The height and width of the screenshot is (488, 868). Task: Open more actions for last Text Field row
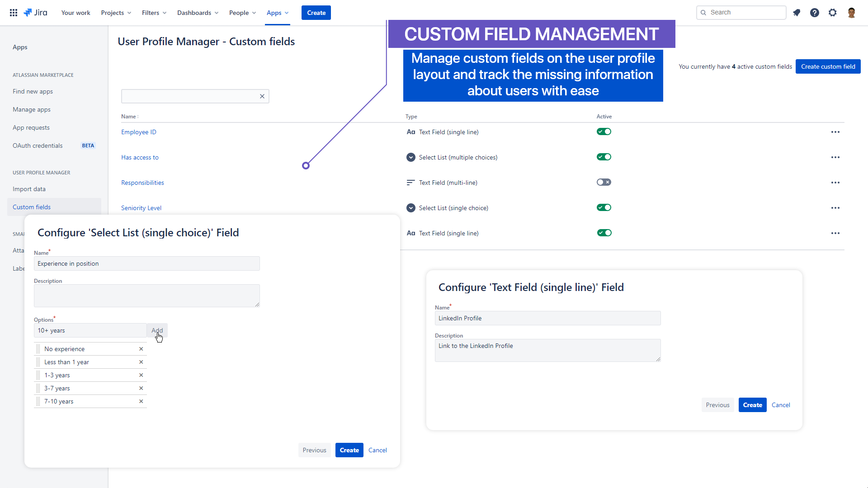pyautogui.click(x=835, y=233)
